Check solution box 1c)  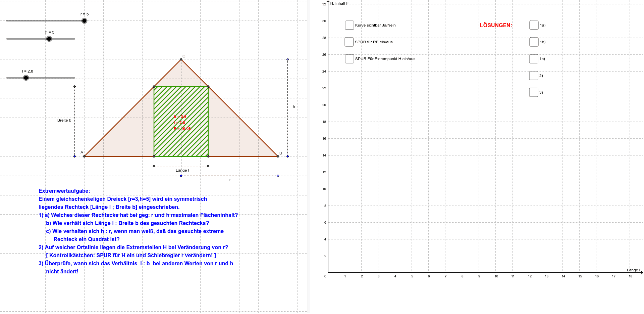click(x=534, y=59)
